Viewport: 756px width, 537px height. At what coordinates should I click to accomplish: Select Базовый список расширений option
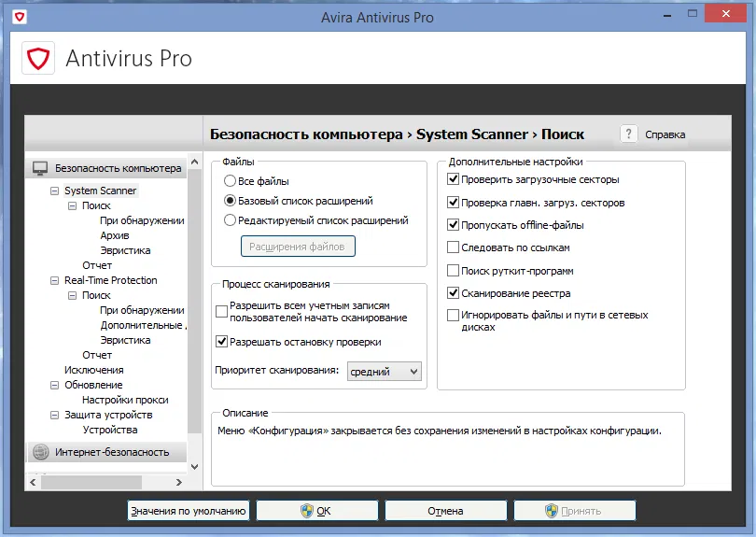[x=230, y=201]
